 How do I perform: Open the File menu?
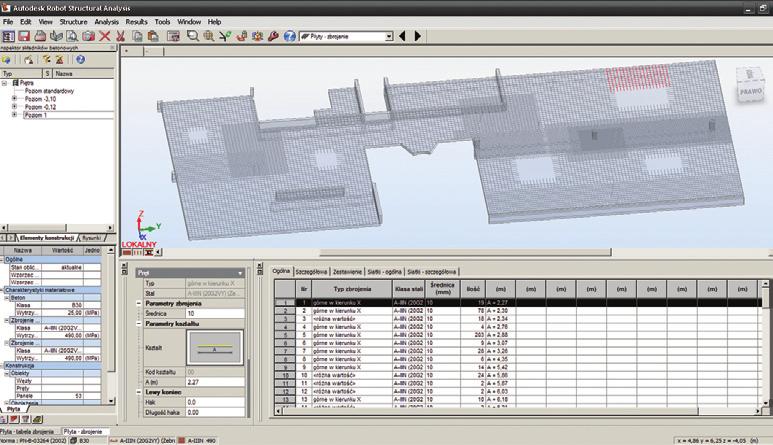[8, 22]
